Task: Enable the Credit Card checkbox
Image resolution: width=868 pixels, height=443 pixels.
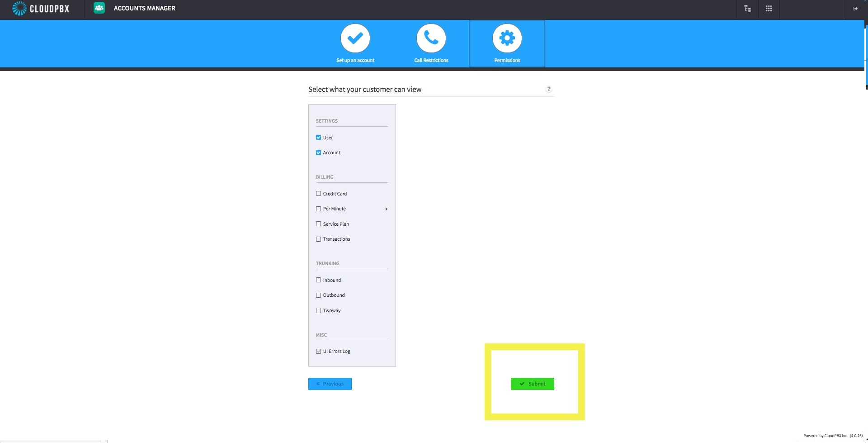Action: pyautogui.click(x=318, y=194)
